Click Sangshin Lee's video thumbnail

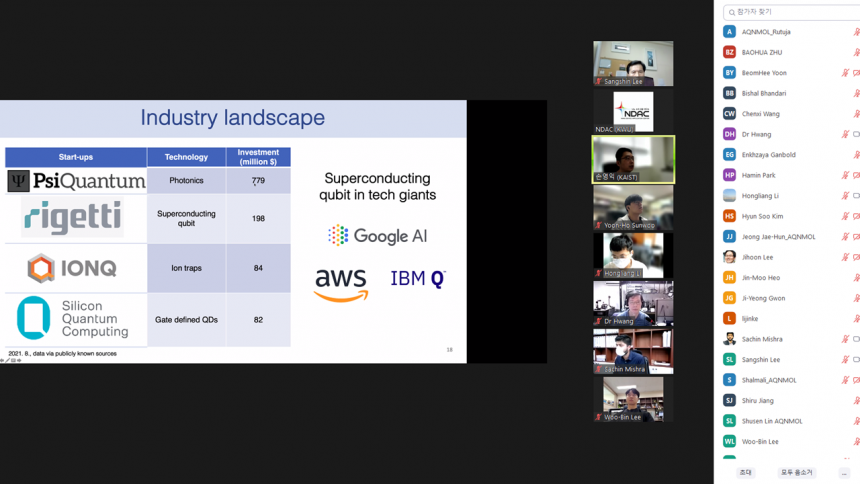633,63
